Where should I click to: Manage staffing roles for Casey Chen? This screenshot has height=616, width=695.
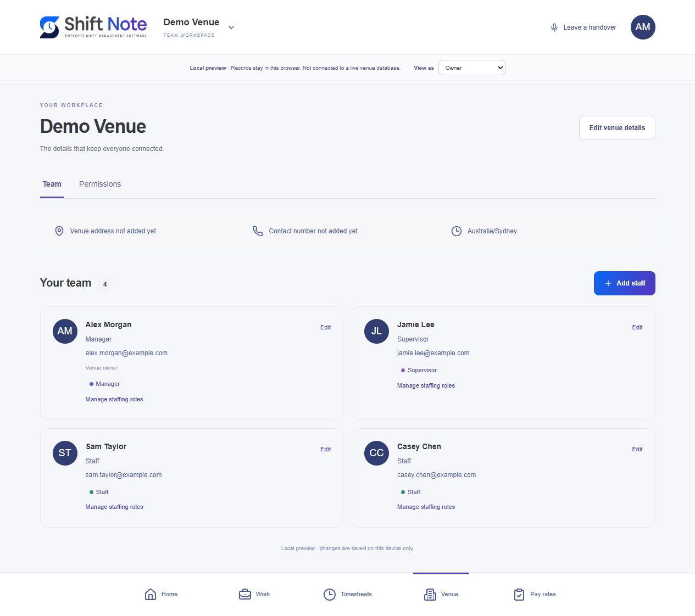coord(426,507)
